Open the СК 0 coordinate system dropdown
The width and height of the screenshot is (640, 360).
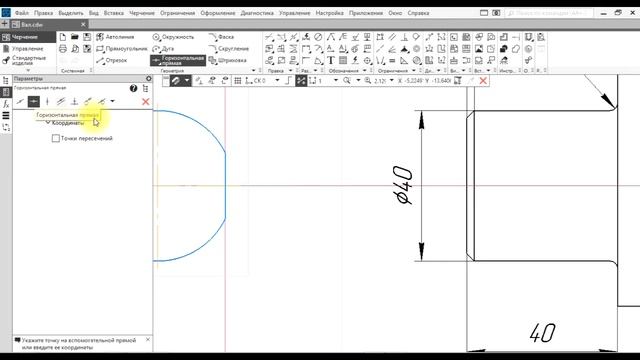[277, 81]
